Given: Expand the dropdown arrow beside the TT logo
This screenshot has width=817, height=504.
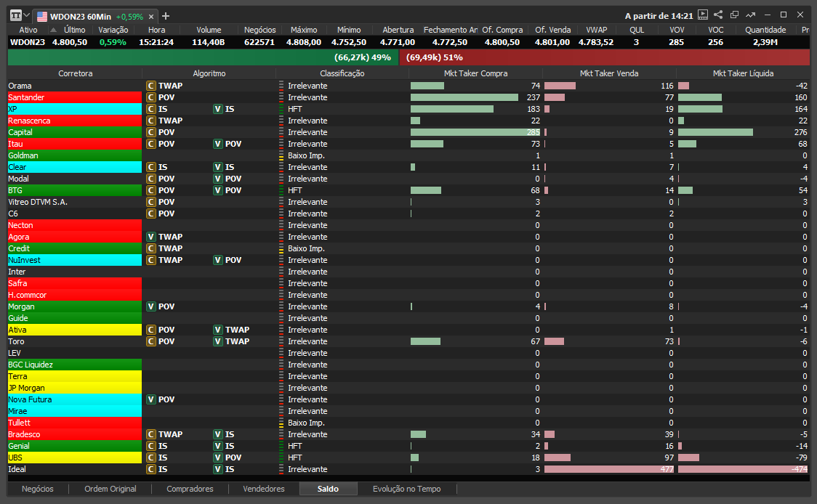Looking at the screenshot, I should tap(27, 16).
